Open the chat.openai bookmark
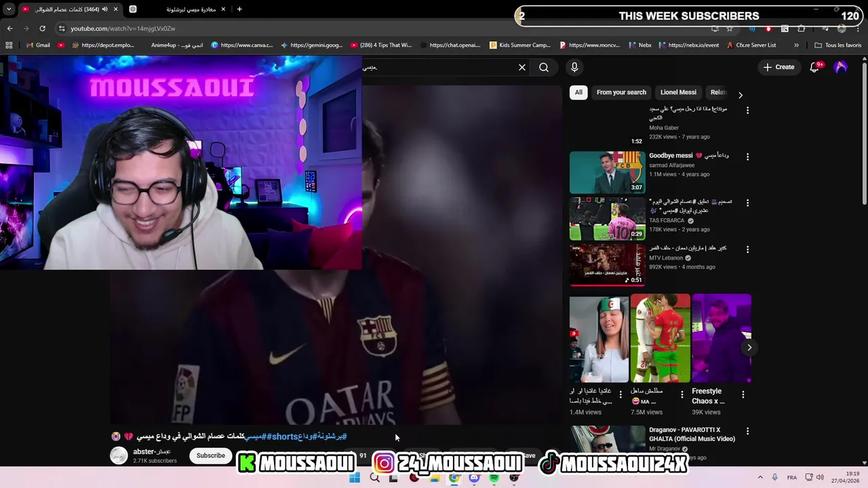Image resolution: width=868 pixels, height=488 pixels. pyautogui.click(x=450, y=45)
